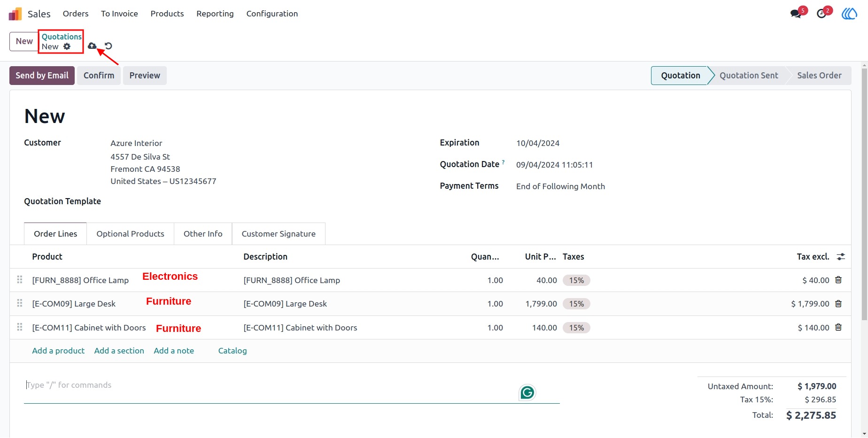Viewport: 868px width, 438px height.
Task: Delete the Cabinet with Doors line
Action: [x=838, y=327]
